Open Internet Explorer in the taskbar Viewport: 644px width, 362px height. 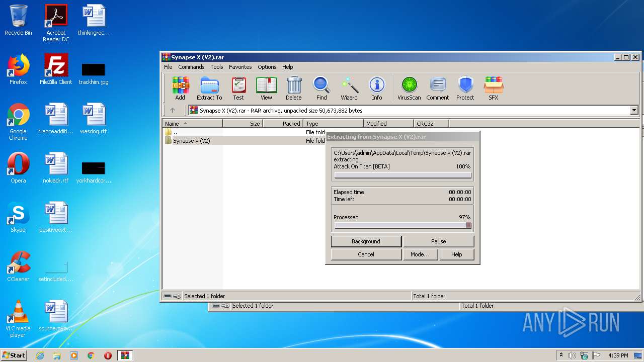click(40, 355)
